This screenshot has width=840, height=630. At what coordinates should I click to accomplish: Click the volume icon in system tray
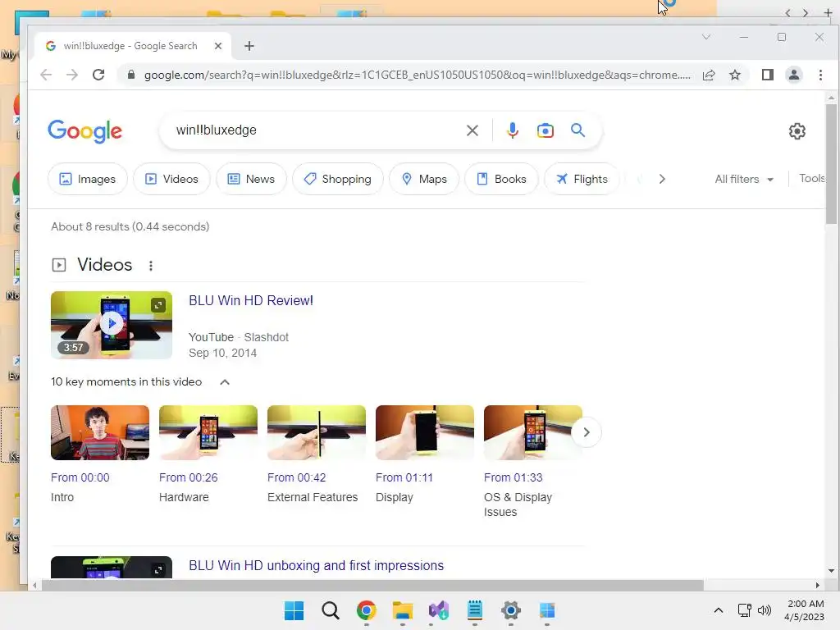(765, 610)
